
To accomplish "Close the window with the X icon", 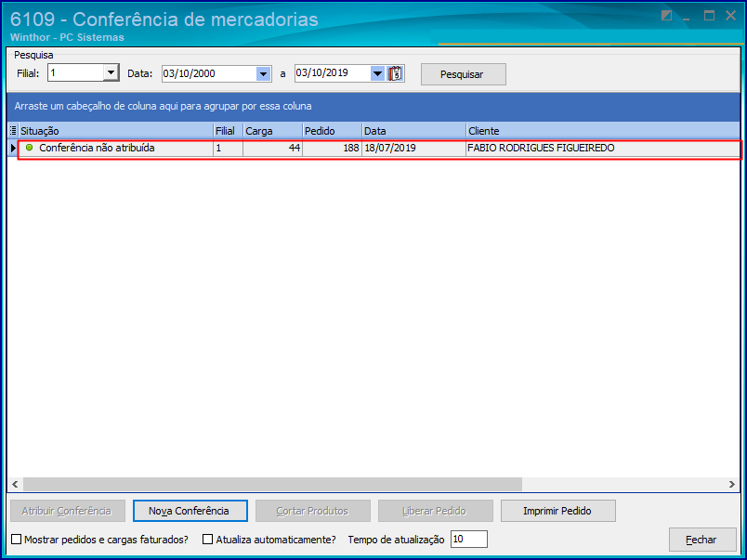I will click(731, 16).
